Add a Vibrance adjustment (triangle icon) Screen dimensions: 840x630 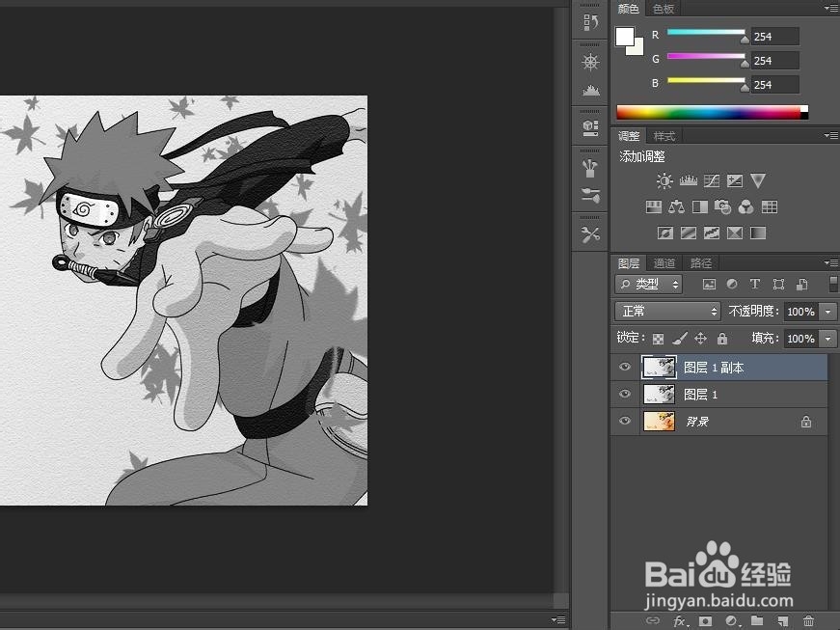pyautogui.click(x=757, y=181)
